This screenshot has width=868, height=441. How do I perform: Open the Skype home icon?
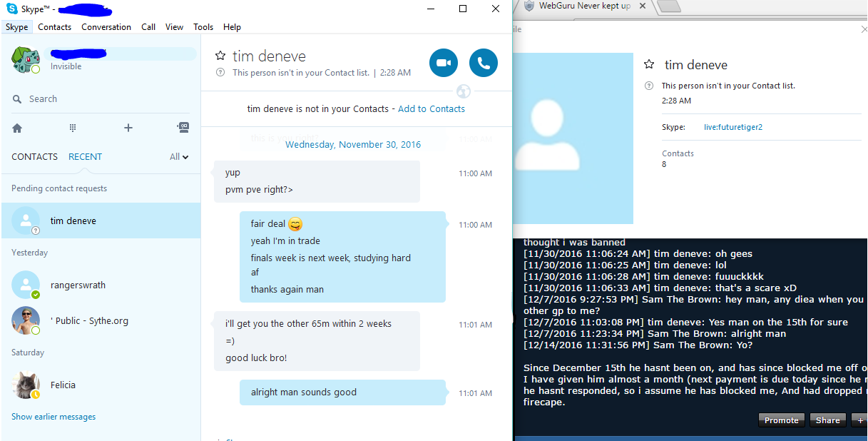[17, 128]
